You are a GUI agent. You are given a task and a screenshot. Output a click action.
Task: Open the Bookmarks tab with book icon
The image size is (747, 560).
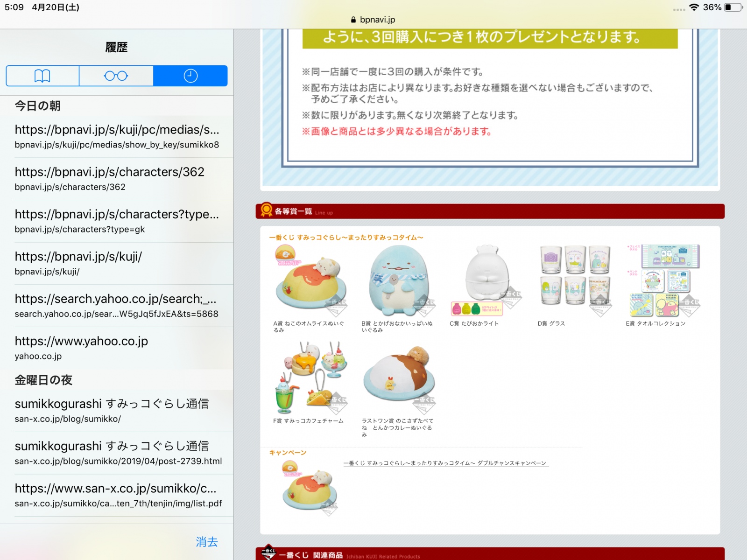click(x=42, y=76)
